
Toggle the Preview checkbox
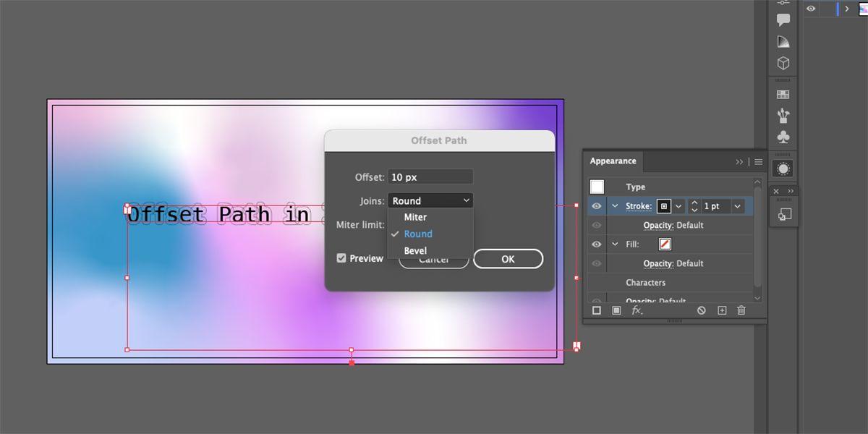pyautogui.click(x=341, y=258)
